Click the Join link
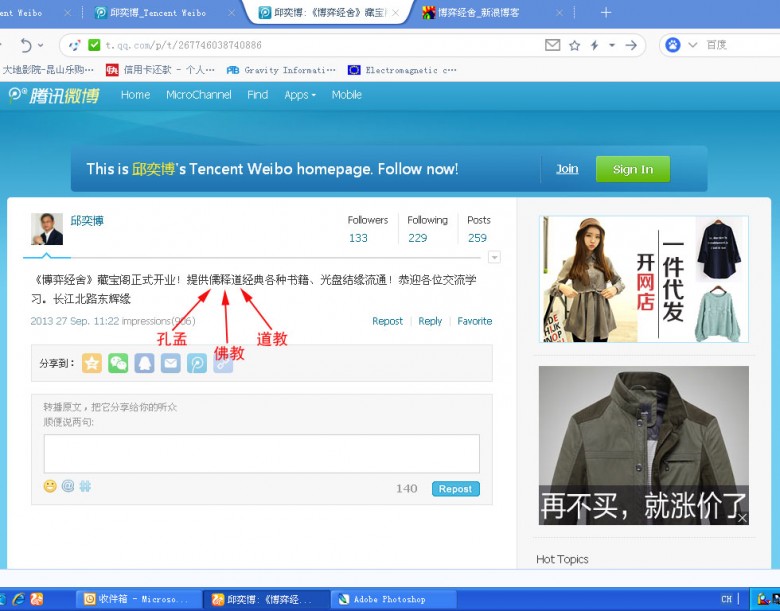This screenshot has width=780, height=611. 567,169
